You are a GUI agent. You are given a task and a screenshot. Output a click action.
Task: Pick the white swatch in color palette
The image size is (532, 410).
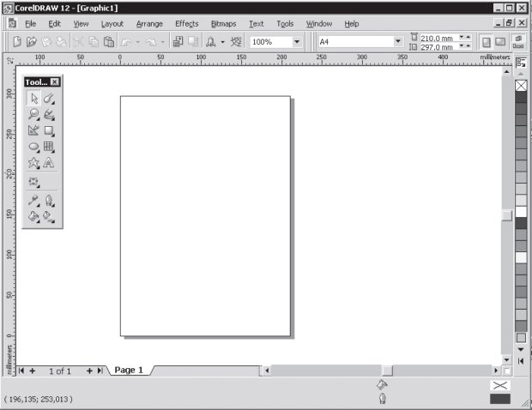[521, 212]
